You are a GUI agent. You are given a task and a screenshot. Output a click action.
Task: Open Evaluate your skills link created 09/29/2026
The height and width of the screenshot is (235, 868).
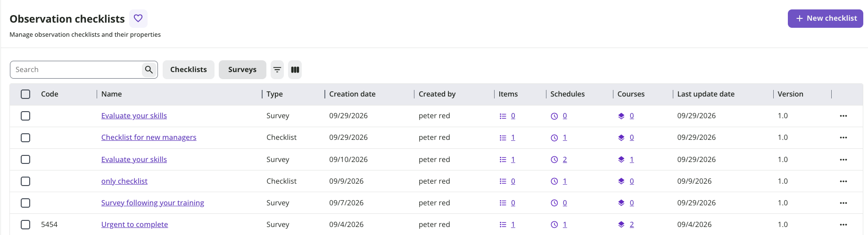coord(134,116)
